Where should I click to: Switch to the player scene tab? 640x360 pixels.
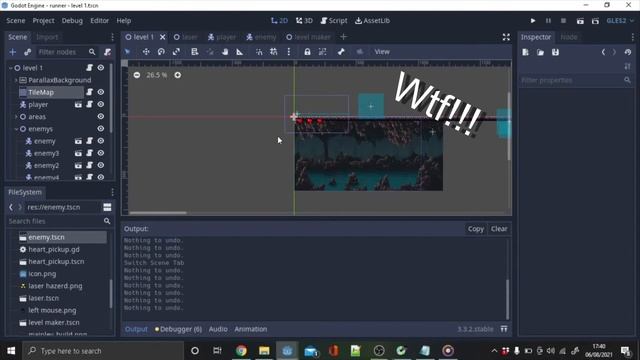222,37
